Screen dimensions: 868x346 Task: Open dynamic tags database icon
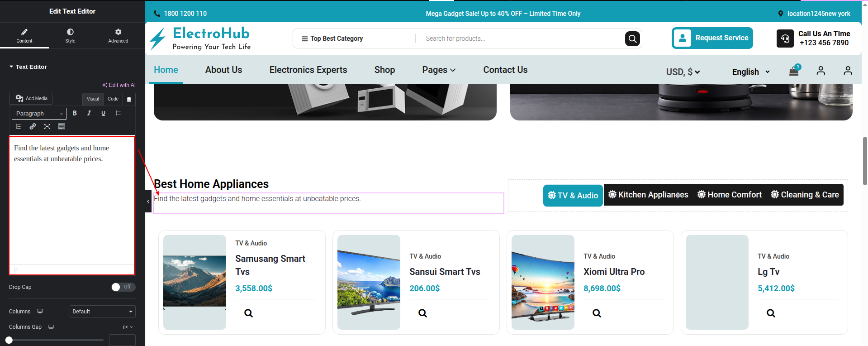129,99
